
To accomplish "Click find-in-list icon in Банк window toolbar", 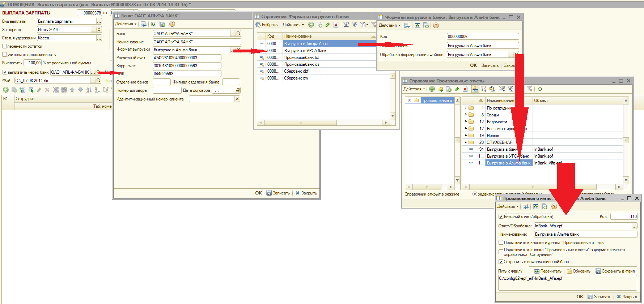I will point(144,24).
